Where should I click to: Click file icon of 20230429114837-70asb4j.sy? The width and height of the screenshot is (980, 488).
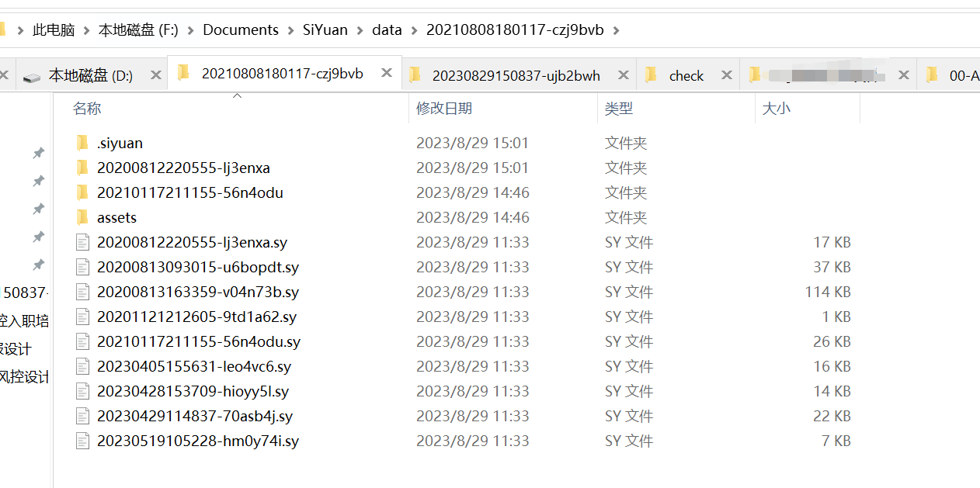tap(83, 416)
